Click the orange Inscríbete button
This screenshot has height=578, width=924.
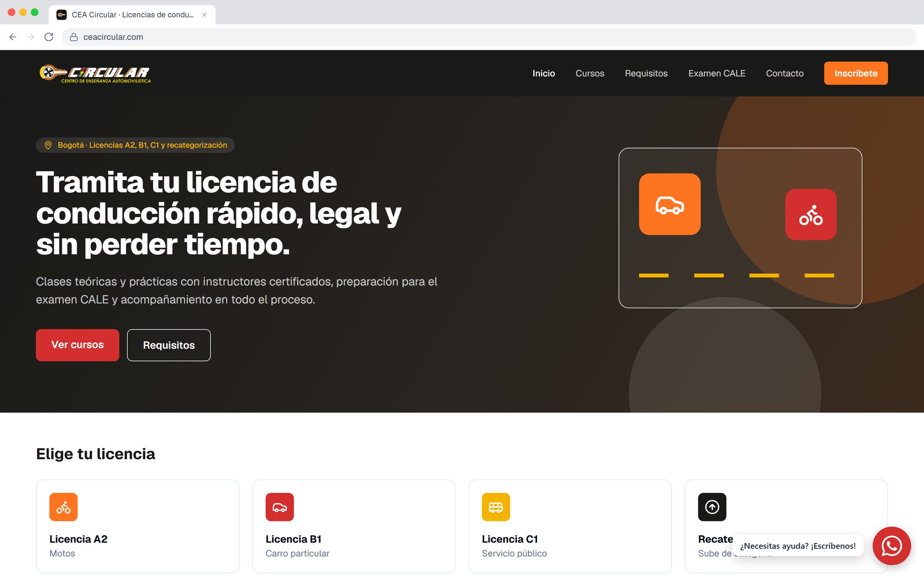tap(856, 73)
